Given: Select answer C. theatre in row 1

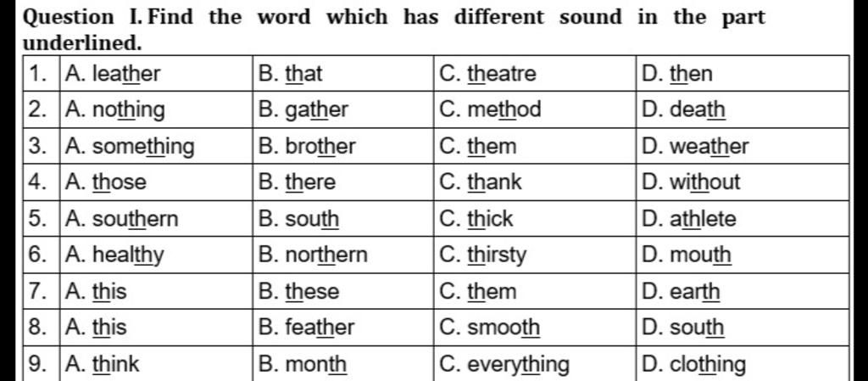Looking at the screenshot, I should point(487,74).
